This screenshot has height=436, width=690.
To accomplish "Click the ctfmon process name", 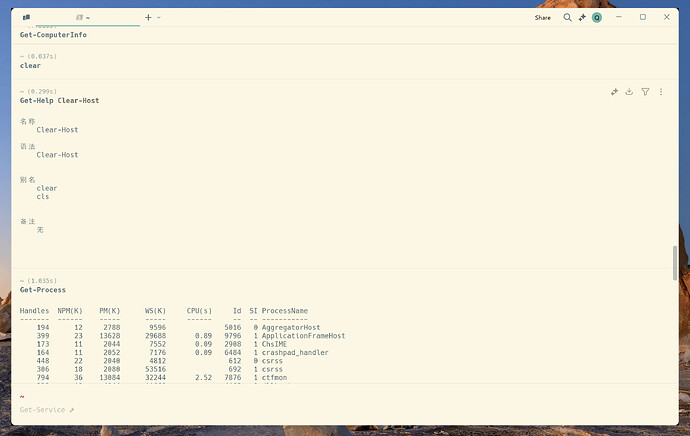I will 274,377.
